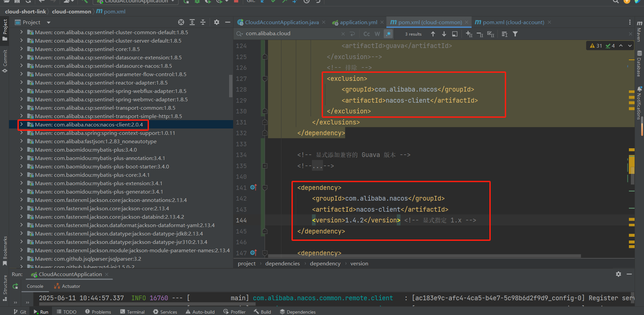Stop the running application
This screenshot has height=315, width=644.
click(x=236, y=2)
